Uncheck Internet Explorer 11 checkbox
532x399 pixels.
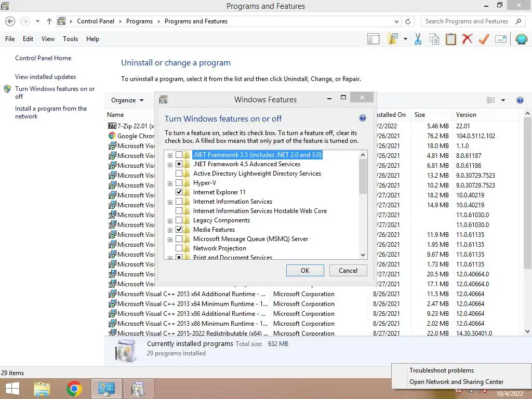(179, 192)
